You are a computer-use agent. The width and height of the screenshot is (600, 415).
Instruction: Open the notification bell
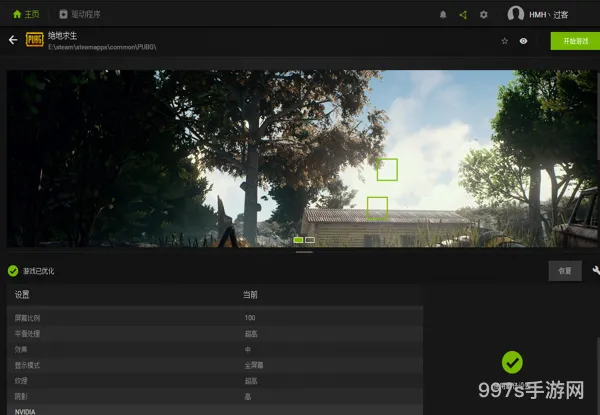pos(443,15)
